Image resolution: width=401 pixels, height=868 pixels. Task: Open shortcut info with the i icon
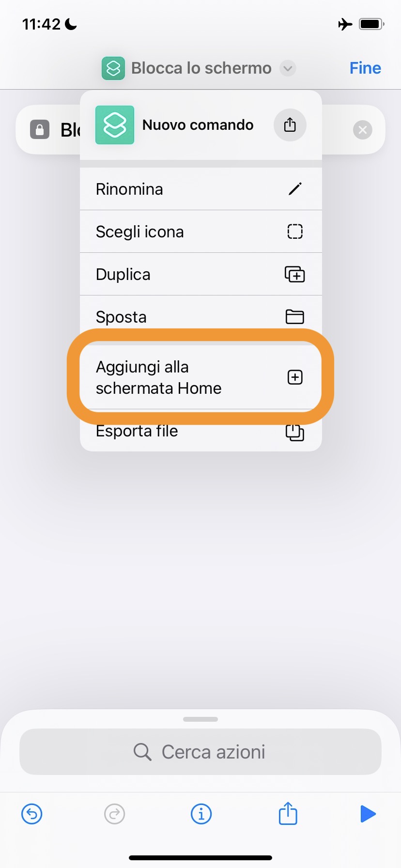[x=201, y=814]
